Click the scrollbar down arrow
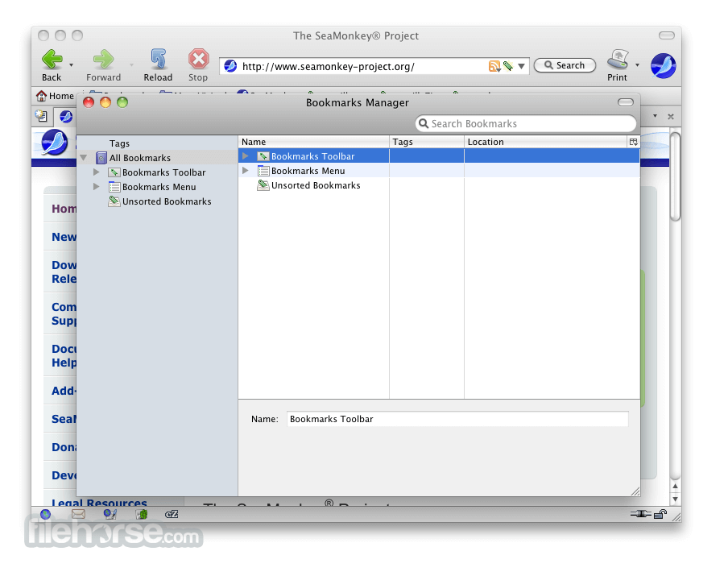The width and height of the screenshot is (728, 572). coord(676,499)
